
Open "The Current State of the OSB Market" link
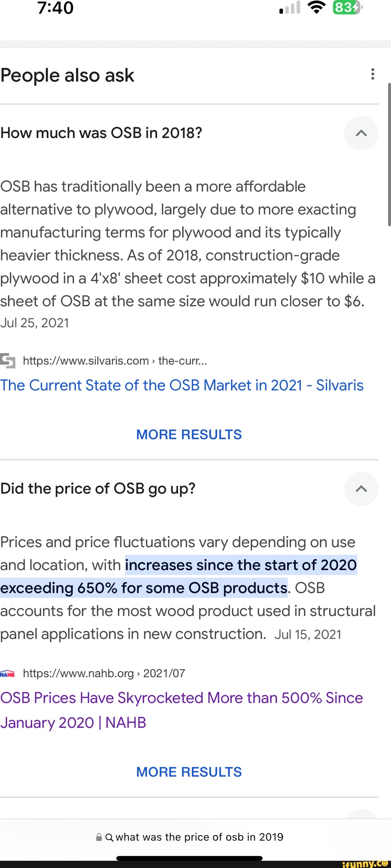click(182, 385)
